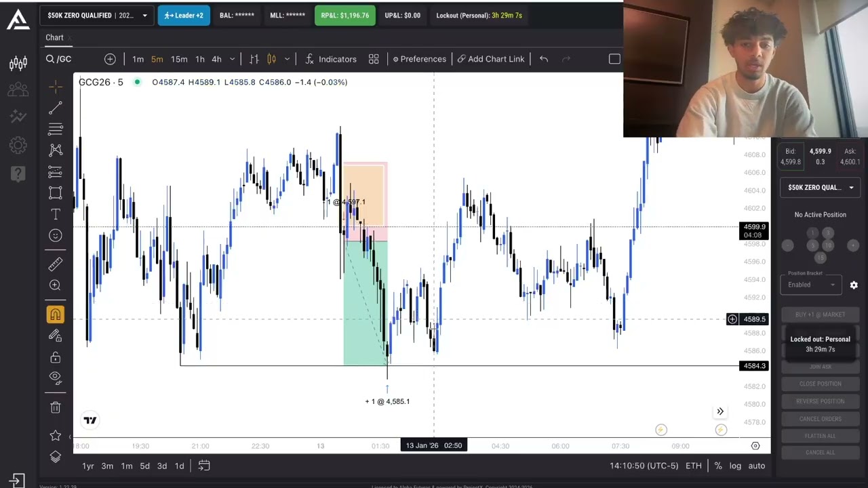
Task: Click the scroll to latest bar arrows
Action: [x=720, y=411]
